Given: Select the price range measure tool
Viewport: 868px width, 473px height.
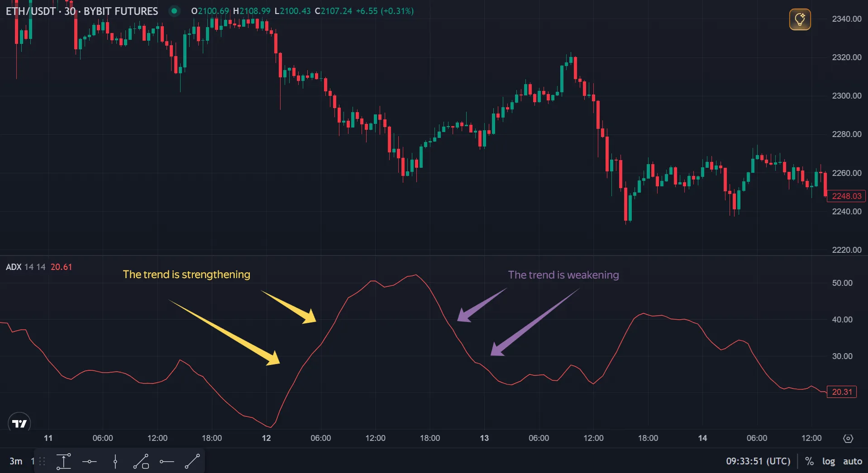Looking at the screenshot, I should (x=64, y=462).
